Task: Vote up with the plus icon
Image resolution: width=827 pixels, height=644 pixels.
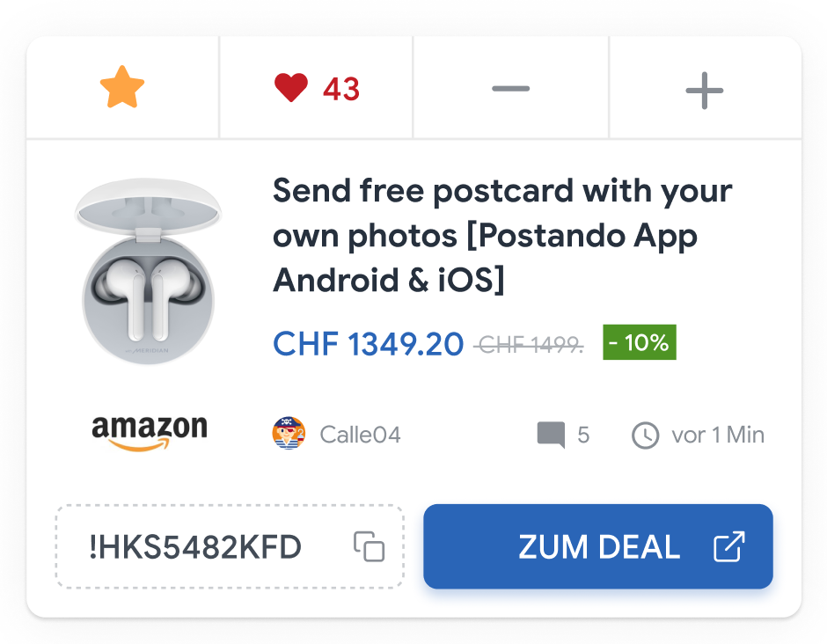Action: pos(704,90)
